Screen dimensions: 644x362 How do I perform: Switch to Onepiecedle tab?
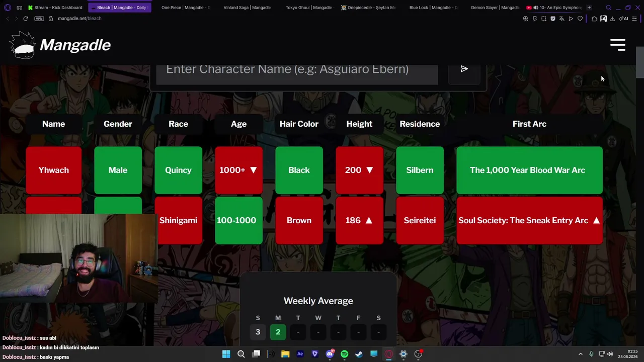[x=369, y=8]
